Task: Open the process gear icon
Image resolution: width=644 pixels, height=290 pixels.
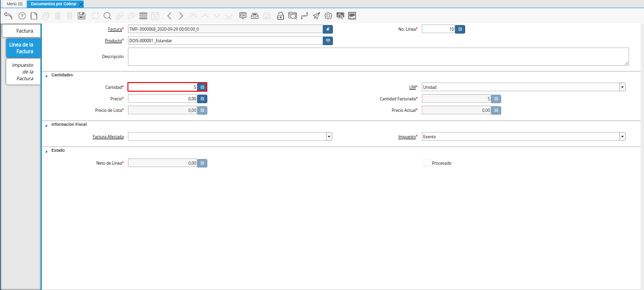Action: coord(328,16)
